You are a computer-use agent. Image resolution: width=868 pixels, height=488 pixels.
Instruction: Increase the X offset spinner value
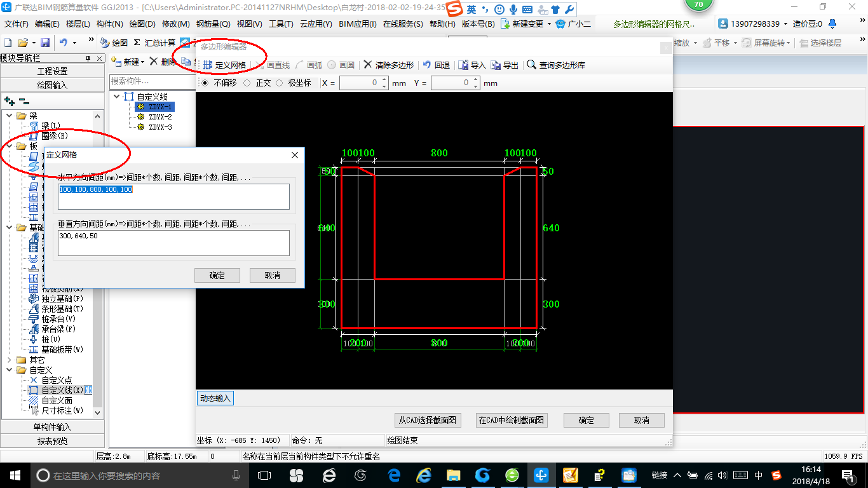tap(384, 80)
